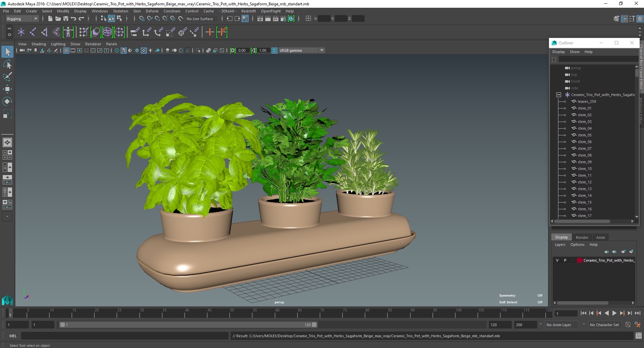The width and height of the screenshot is (644, 348).
Task: Open the Render Settings clapperboard icon
Action: (x=283, y=19)
